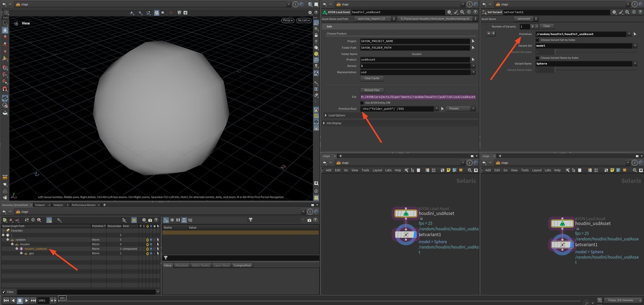Image resolution: width=644 pixels, height=305 pixels.
Task: Open the Variant Name dropdown
Action: (635, 63)
